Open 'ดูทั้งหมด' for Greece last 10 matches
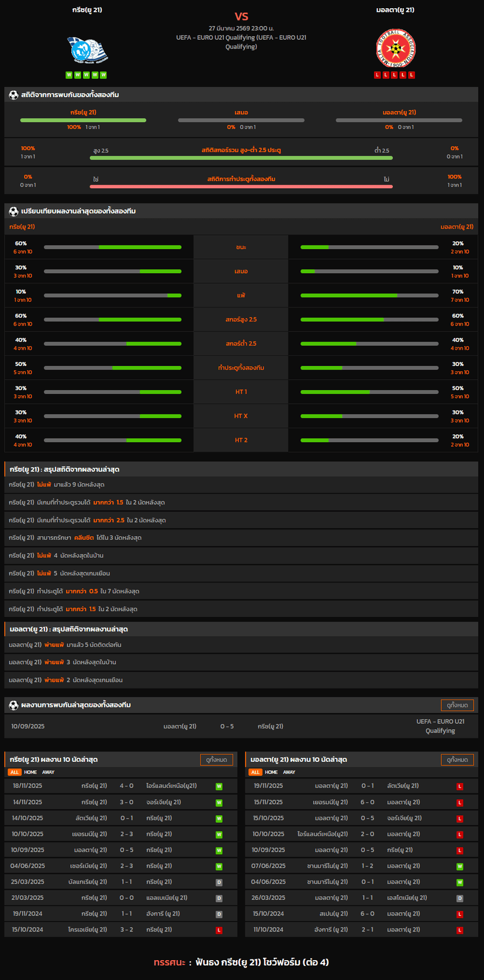 tap(216, 760)
